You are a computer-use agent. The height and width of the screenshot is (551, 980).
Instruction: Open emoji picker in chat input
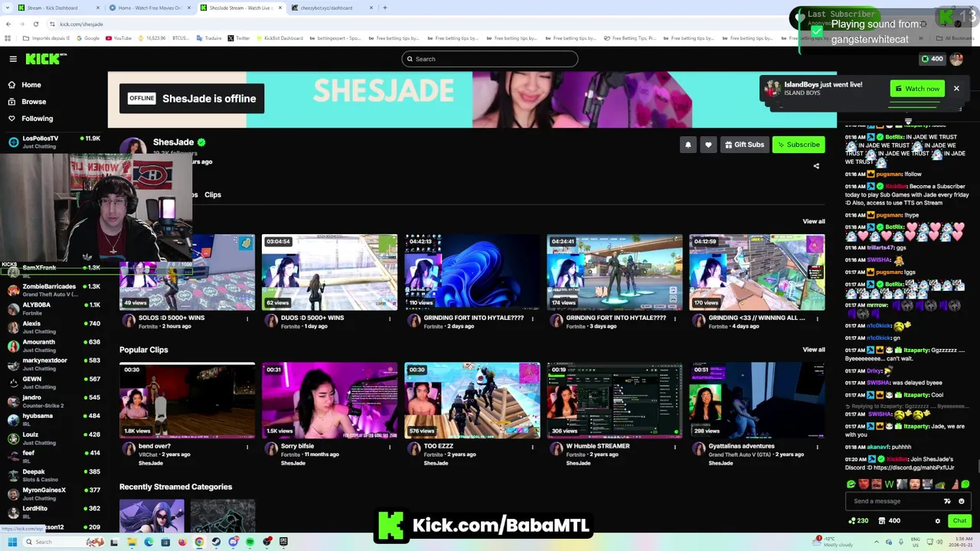point(962,501)
